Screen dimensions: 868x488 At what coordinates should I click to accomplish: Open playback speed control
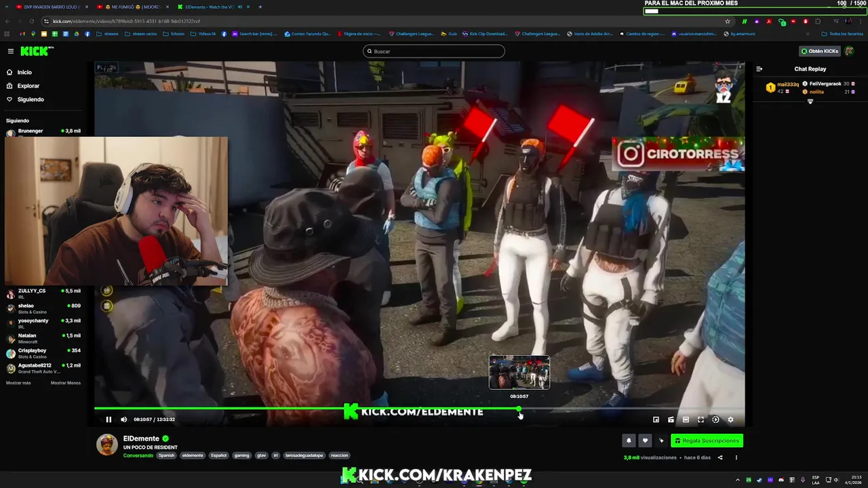(x=715, y=420)
